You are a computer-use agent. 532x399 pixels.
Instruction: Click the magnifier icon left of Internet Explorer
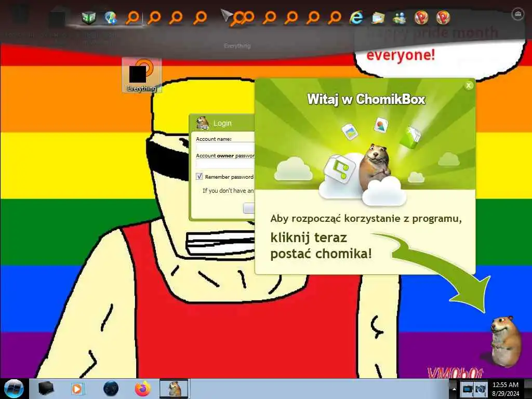[335, 18]
